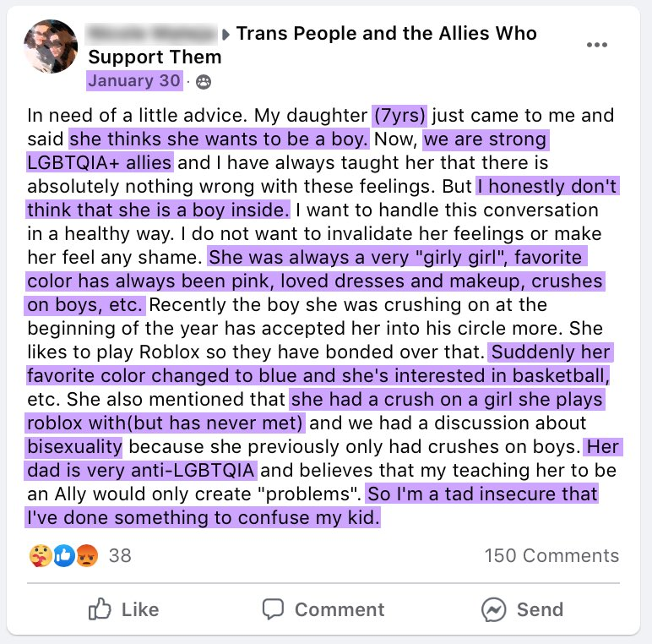
Task: Click the care reaction emoji icon
Action: pyautogui.click(x=40, y=555)
